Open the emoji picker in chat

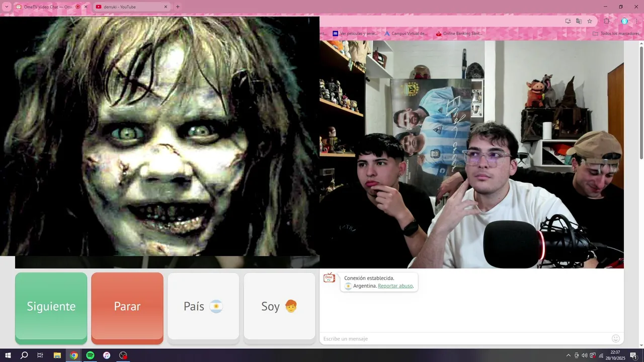click(x=616, y=338)
